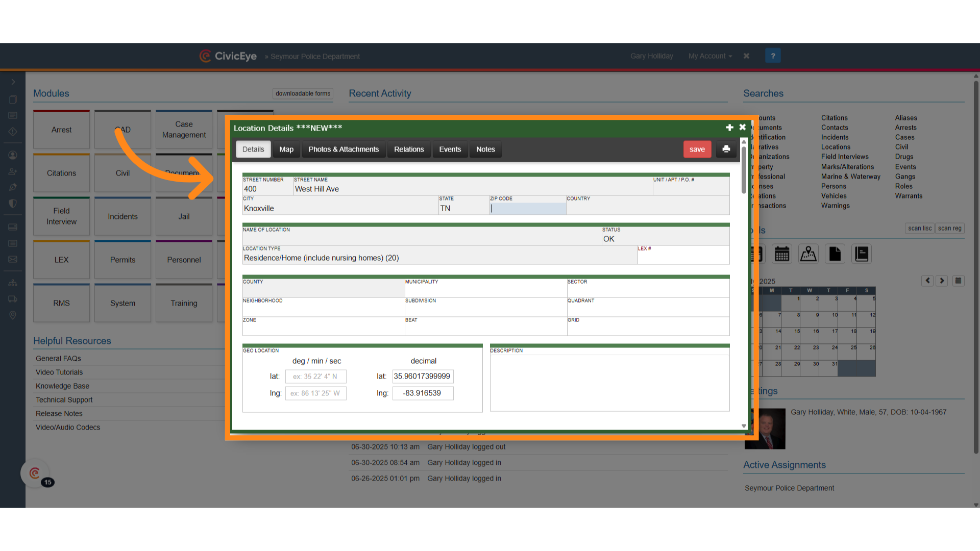Click the envelope icon in left sidebar
This screenshot has height=551, width=980.
(13, 259)
